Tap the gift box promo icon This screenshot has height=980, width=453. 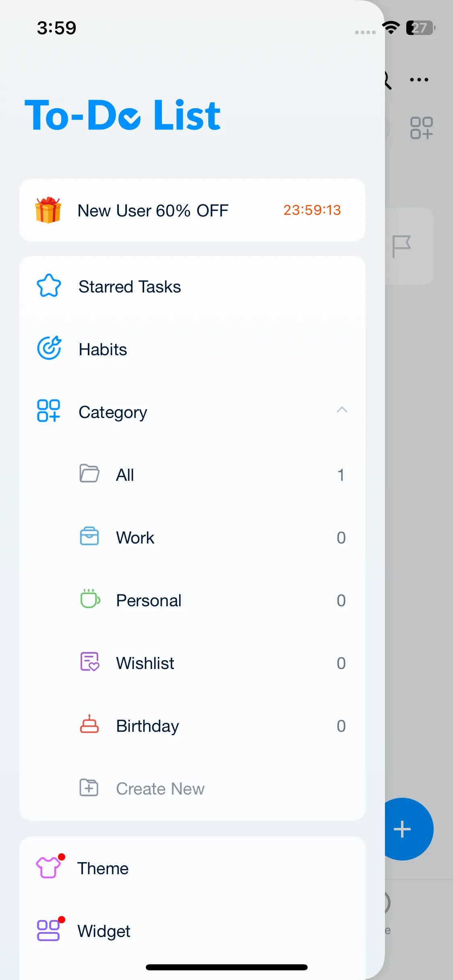click(x=48, y=210)
